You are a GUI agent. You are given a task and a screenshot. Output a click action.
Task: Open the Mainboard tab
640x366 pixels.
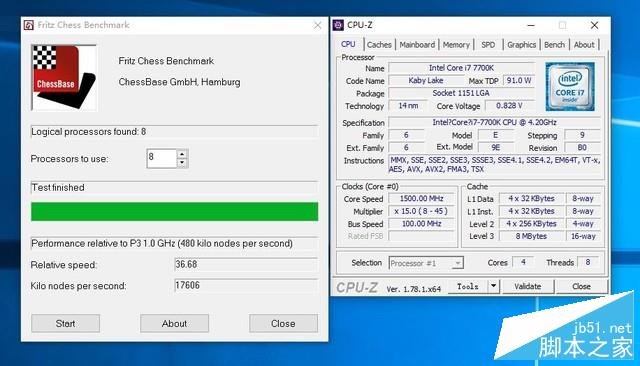pyautogui.click(x=417, y=44)
